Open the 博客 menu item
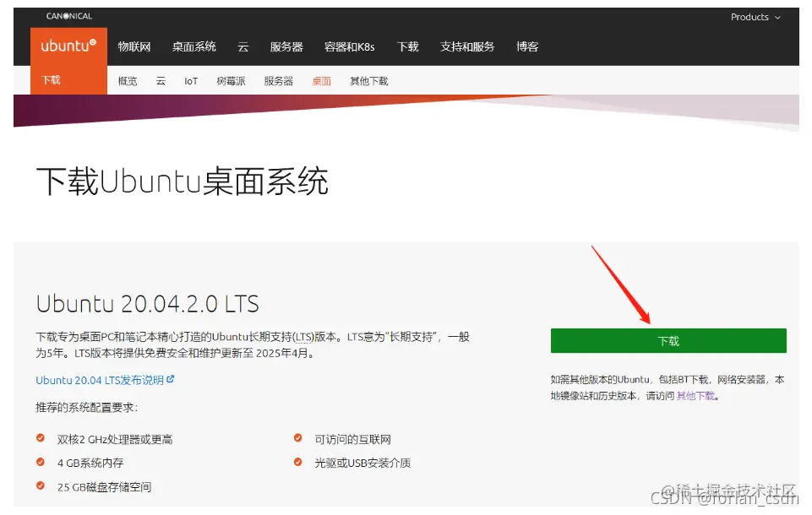The image size is (812, 515). [x=527, y=46]
